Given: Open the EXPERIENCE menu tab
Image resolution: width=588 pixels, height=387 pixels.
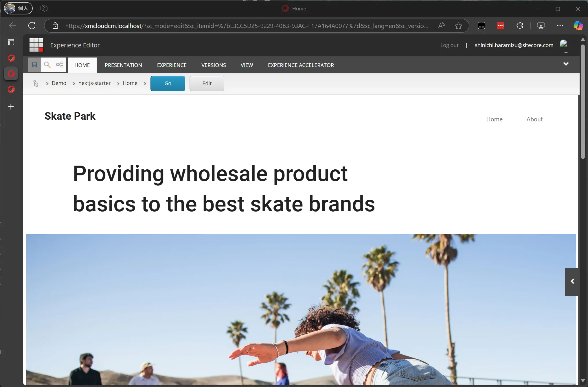Looking at the screenshot, I should coord(171,65).
